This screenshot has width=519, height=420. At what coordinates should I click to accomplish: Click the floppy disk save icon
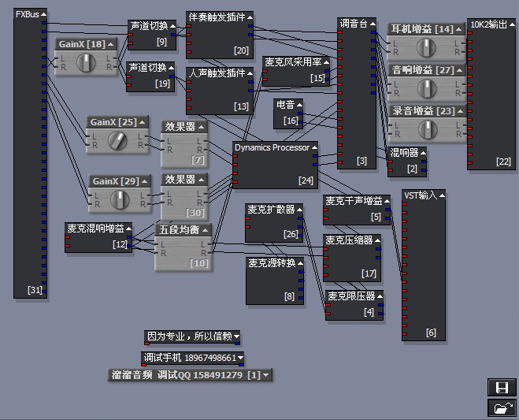[x=499, y=387]
